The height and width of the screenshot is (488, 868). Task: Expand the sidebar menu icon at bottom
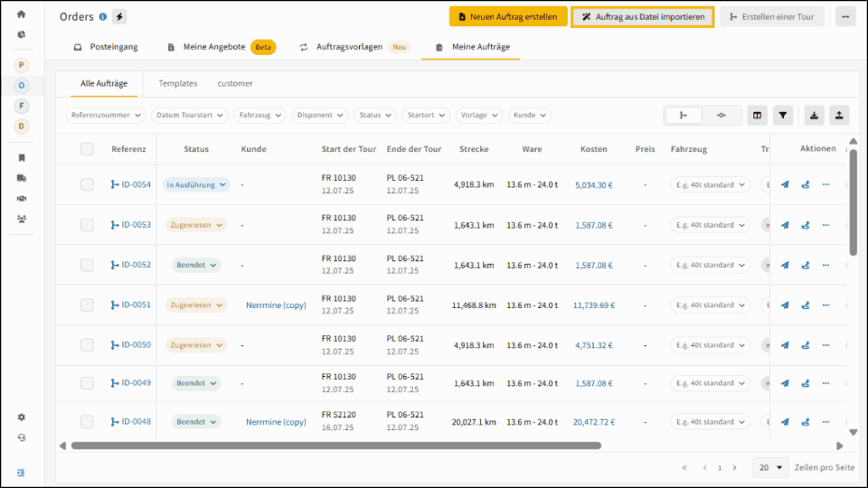(x=21, y=473)
